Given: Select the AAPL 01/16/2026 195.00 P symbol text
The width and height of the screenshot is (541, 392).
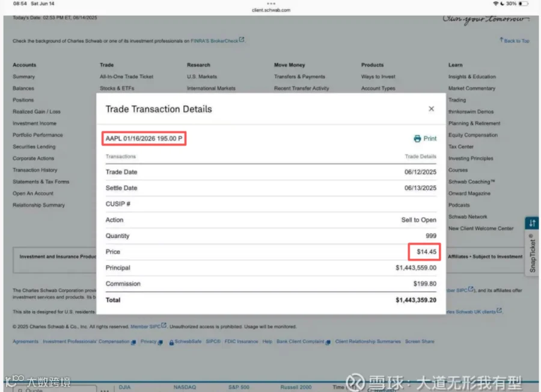Looking at the screenshot, I should 144,139.
